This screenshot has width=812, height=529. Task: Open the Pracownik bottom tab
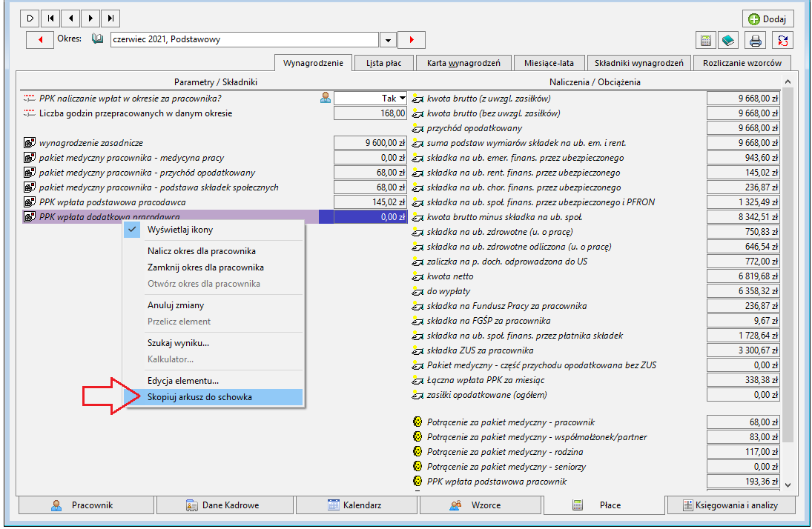86,505
